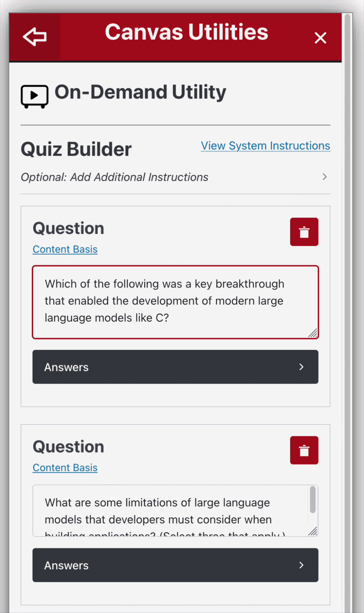The width and height of the screenshot is (364, 613).
Task: Open Content Basis for the first question
Action: tap(65, 249)
